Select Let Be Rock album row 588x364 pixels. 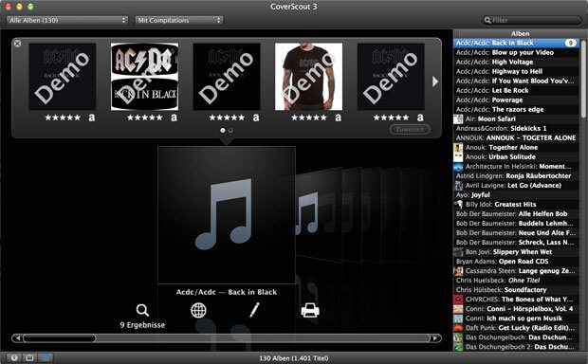pos(516,91)
